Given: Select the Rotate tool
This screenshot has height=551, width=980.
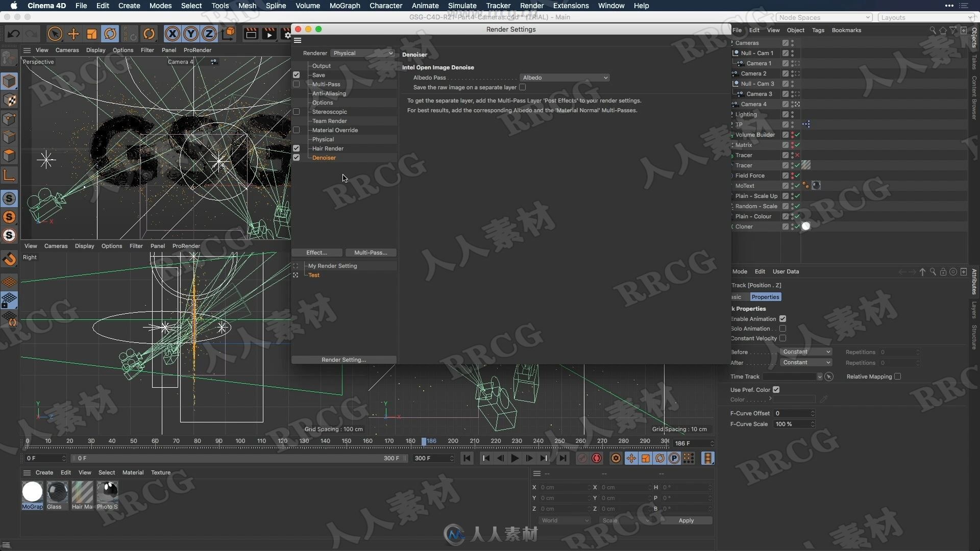Looking at the screenshot, I should 110,34.
